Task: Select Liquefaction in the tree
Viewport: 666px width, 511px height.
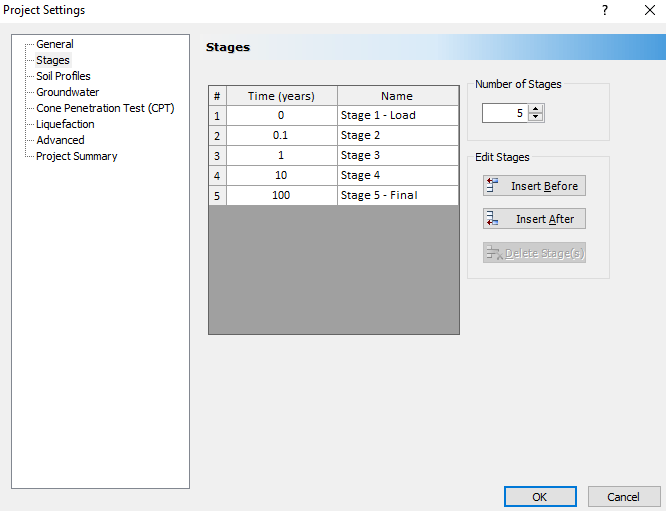Action: [65, 124]
